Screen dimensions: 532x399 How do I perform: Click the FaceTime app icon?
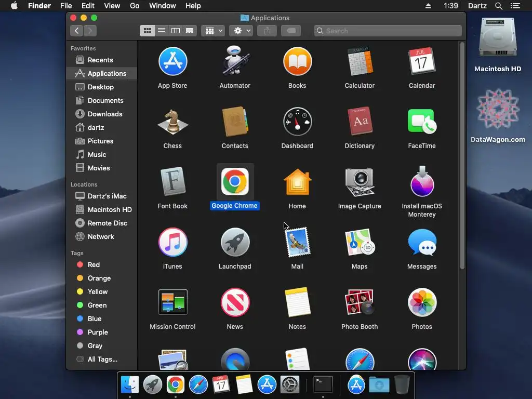[422, 122]
